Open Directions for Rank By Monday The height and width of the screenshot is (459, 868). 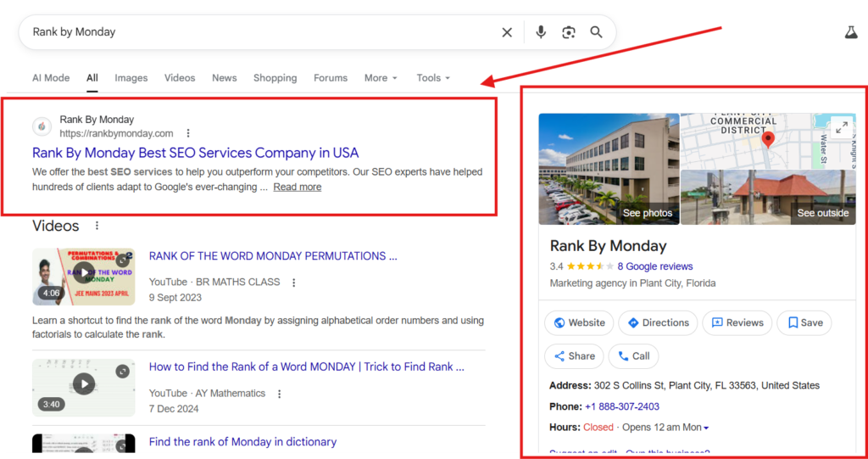coord(658,322)
